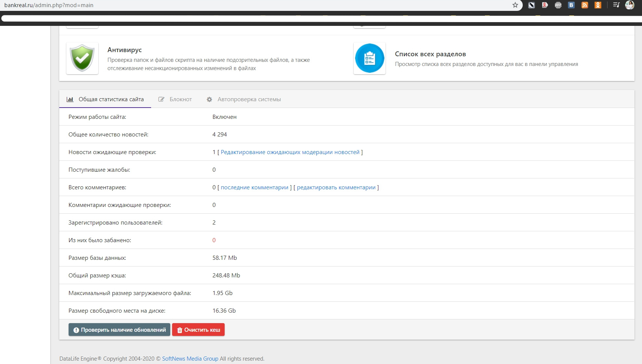Open the Антивирус section title
Image resolution: width=642 pixels, height=364 pixels.
tap(124, 50)
